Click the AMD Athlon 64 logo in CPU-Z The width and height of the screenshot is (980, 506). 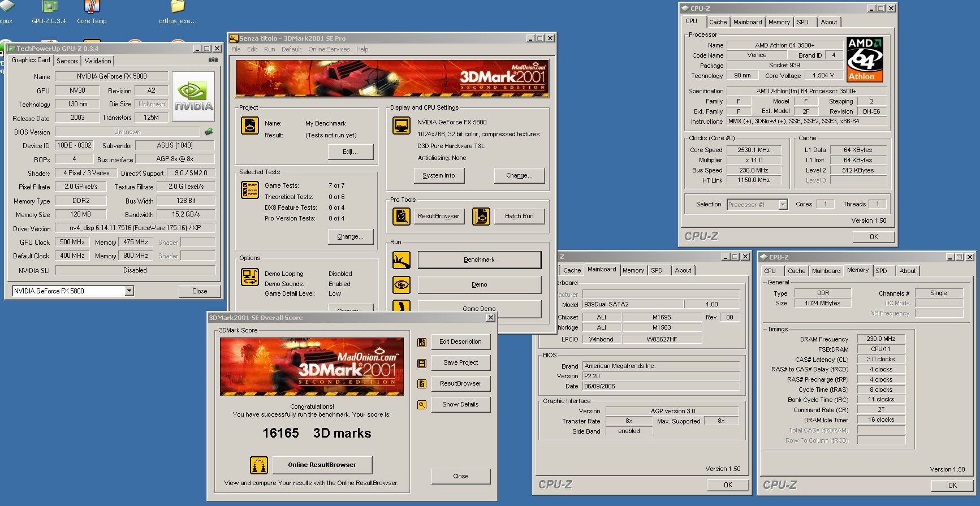865,60
